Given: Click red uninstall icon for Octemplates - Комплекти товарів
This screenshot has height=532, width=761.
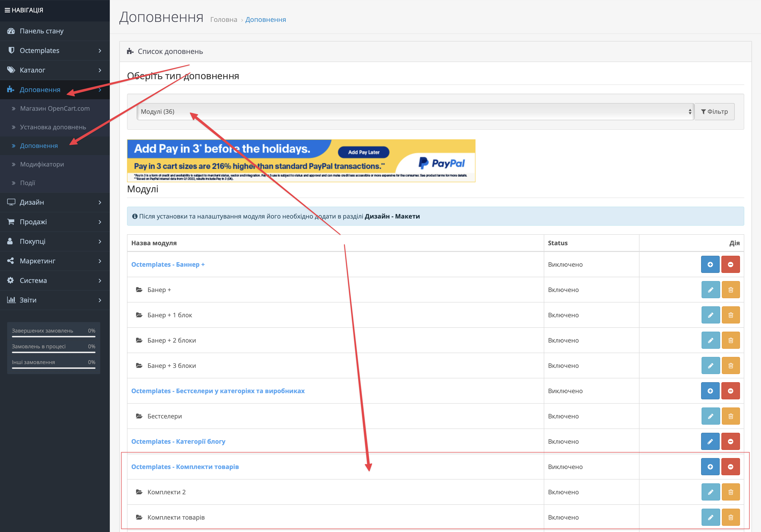Looking at the screenshot, I should click(730, 467).
